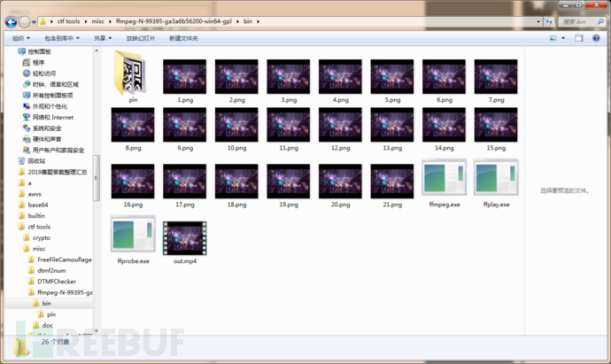Toggle the preview pane button
Image resolution: width=611 pixels, height=364 pixels.
579,38
